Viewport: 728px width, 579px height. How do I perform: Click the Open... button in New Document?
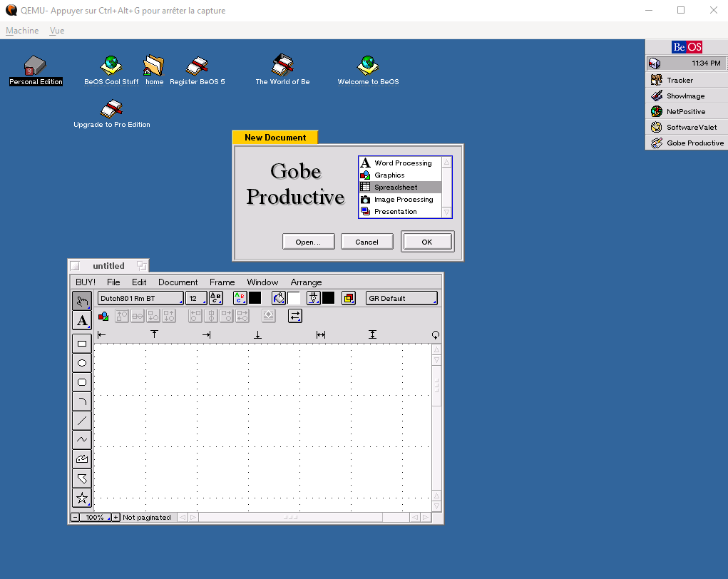coord(308,242)
